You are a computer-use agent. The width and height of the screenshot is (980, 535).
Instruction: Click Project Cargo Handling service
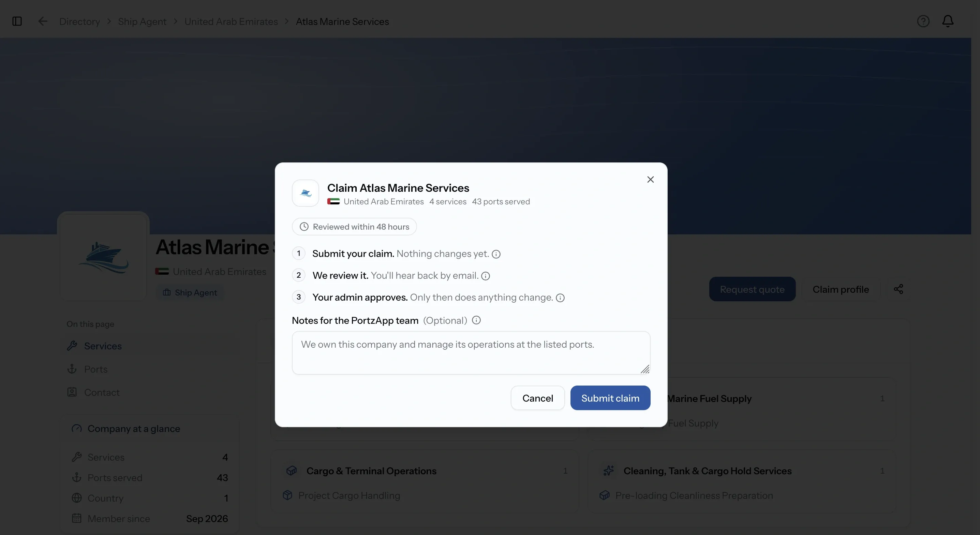(349, 495)
